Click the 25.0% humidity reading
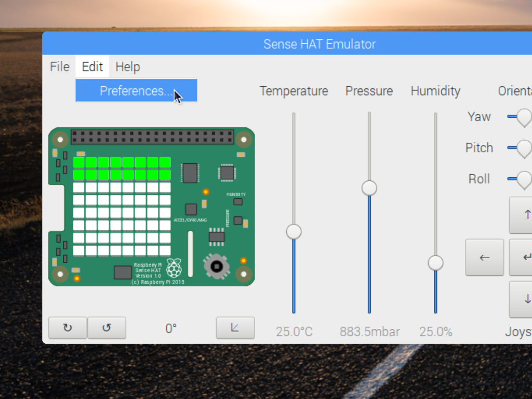Image resolution: width=532 pixels, height=399 pixels. 436,331
